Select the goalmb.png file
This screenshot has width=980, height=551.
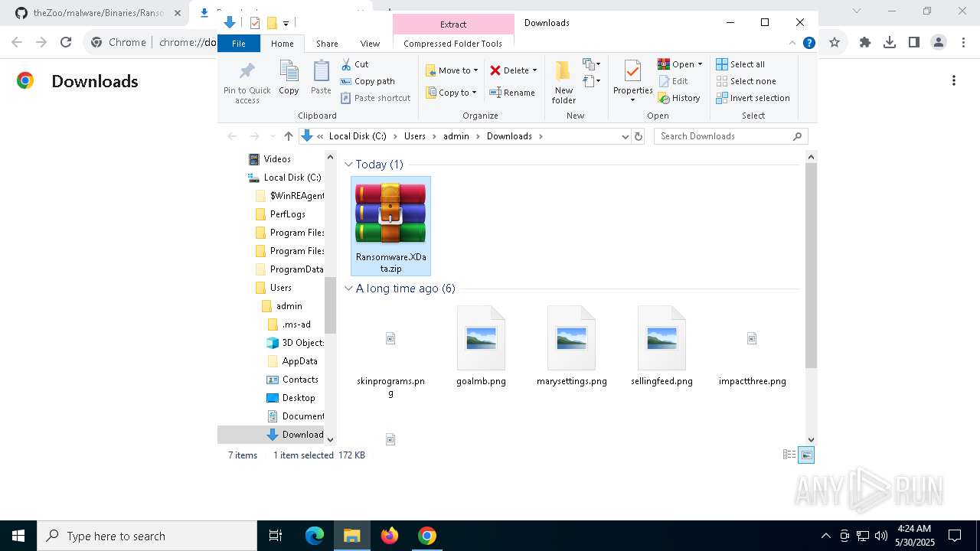click(x=481, y=347)
